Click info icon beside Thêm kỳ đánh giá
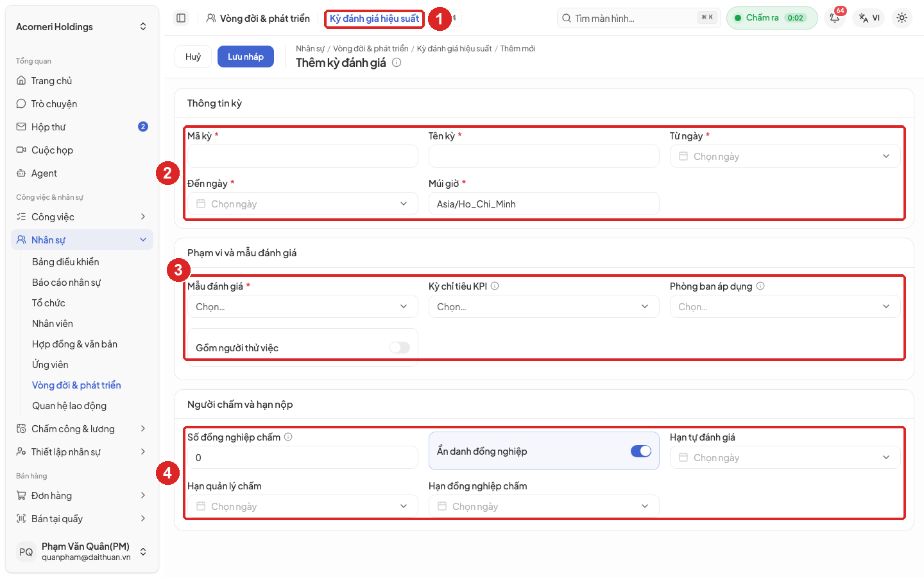Viewport: 924px width, 578px height. coord(397,62)
